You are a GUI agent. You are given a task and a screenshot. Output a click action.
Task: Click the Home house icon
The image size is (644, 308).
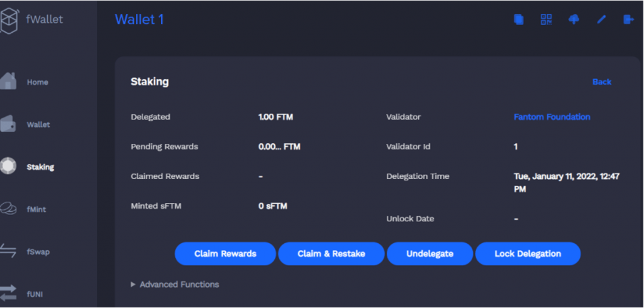[8, 82]
